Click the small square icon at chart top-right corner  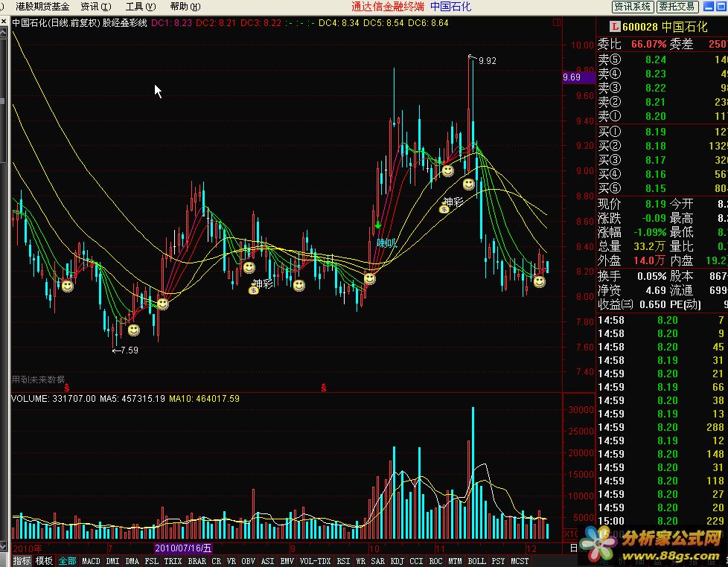click(x=557, y=22)
